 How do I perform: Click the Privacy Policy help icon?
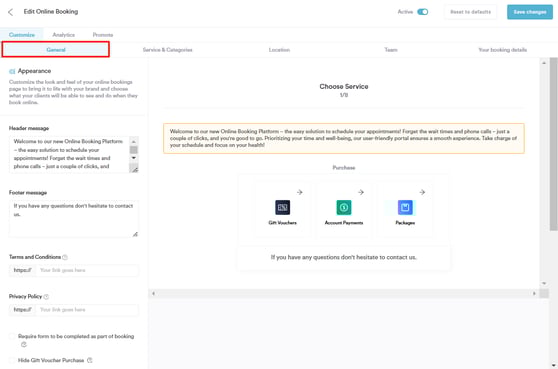point(46,297)
